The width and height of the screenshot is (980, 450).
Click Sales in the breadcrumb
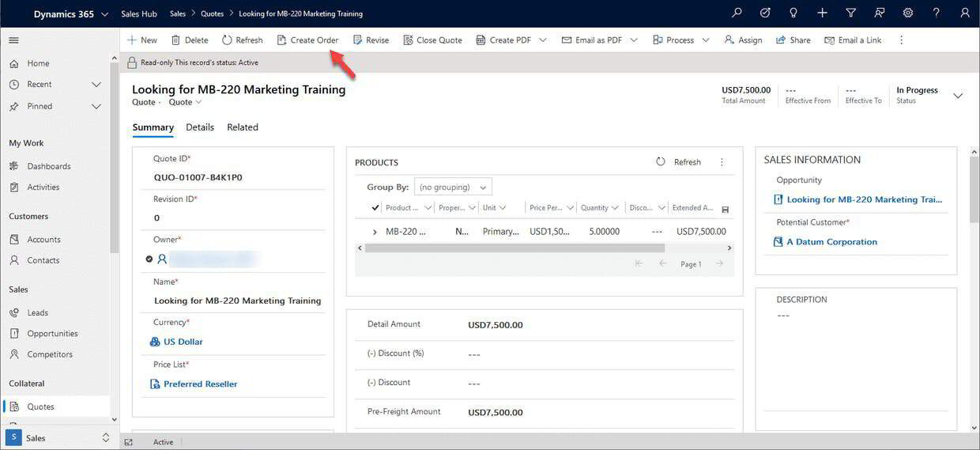[x=178, y=13]
